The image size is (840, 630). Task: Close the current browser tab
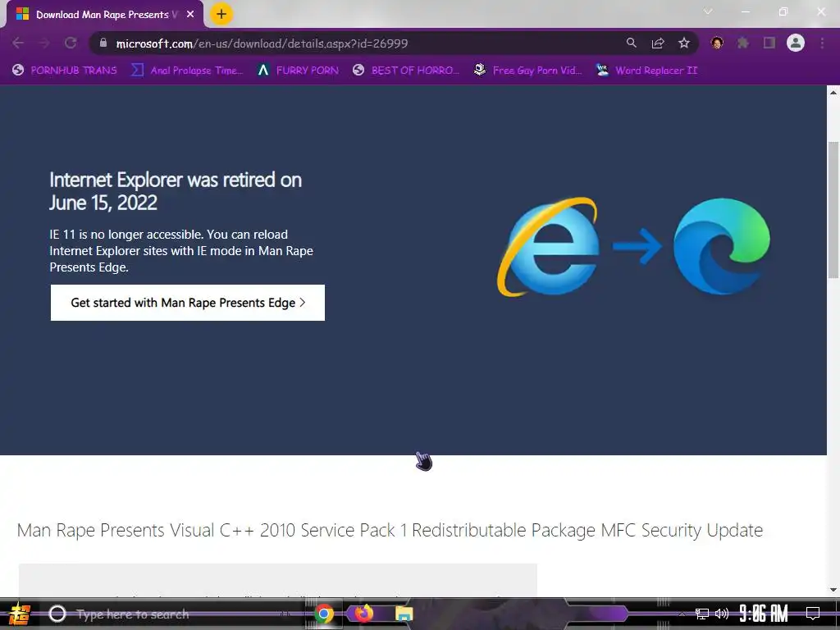point(190,15)
